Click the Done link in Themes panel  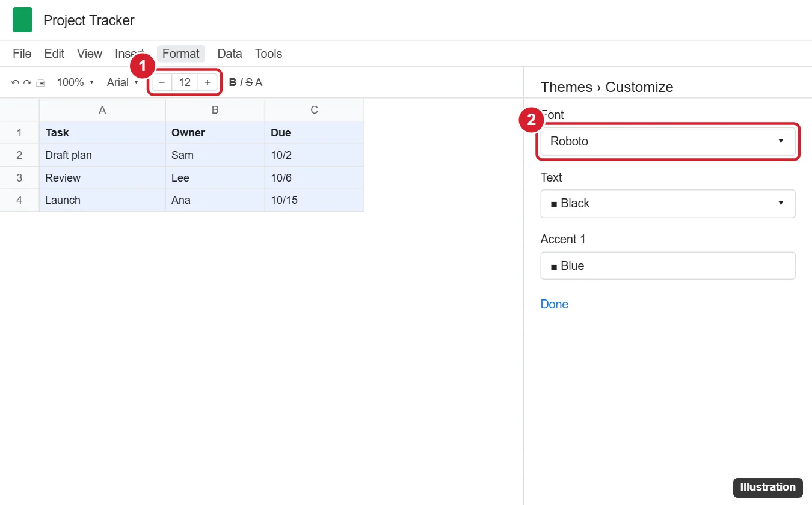point(555,304)
